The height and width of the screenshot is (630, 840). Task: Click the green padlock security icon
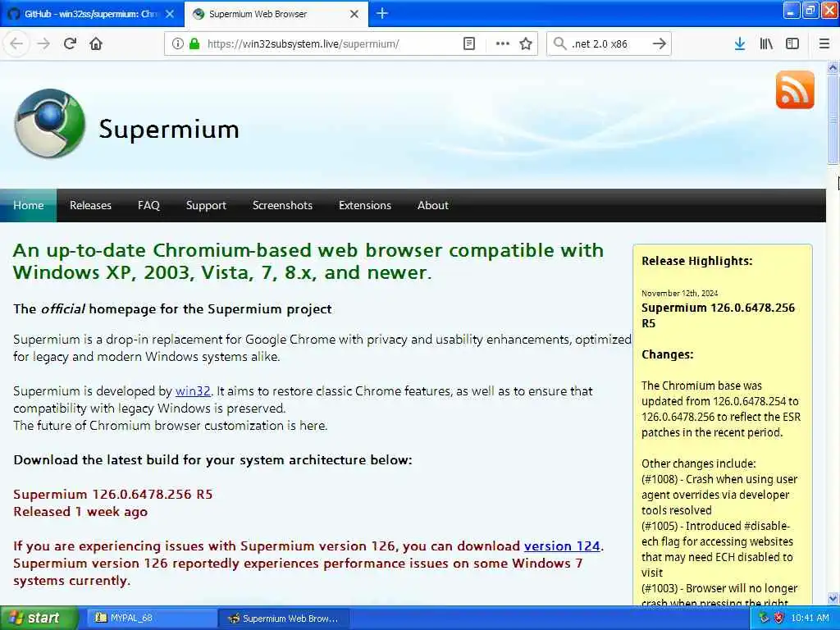(x=194, y=43)
